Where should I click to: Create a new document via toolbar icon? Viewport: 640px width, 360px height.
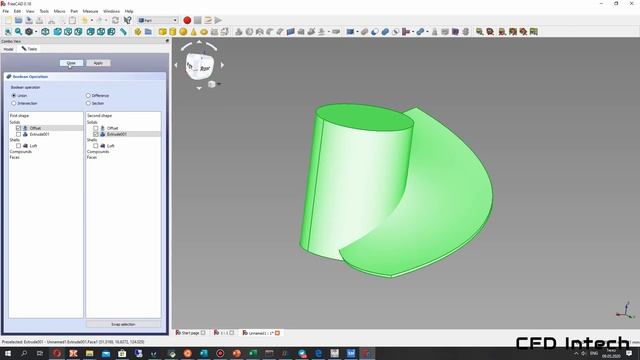click(8, 20)
